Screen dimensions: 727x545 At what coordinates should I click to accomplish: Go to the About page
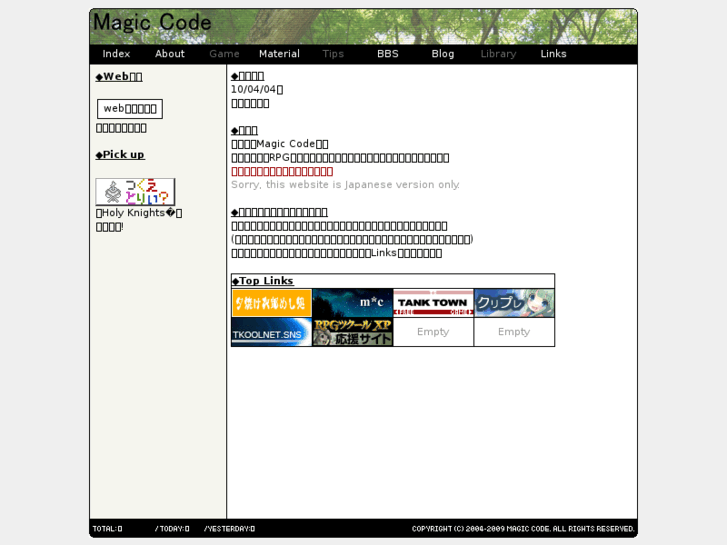(x=170, y=54)
